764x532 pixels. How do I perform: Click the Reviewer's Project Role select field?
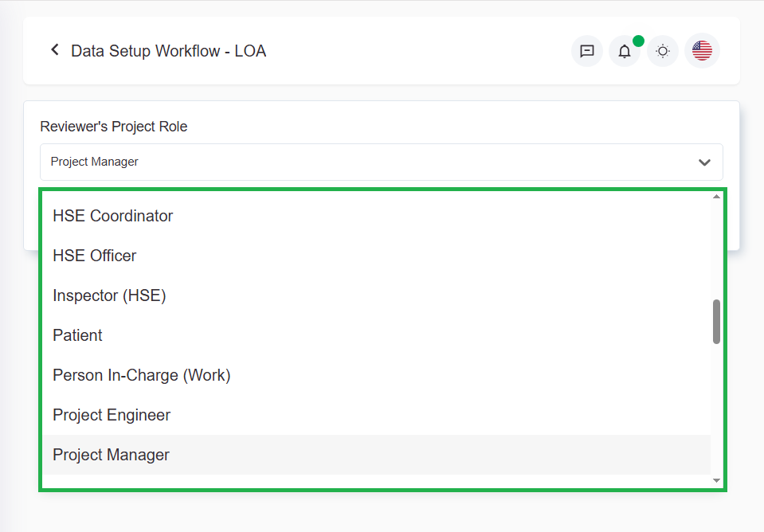click(x=366, y=162)
